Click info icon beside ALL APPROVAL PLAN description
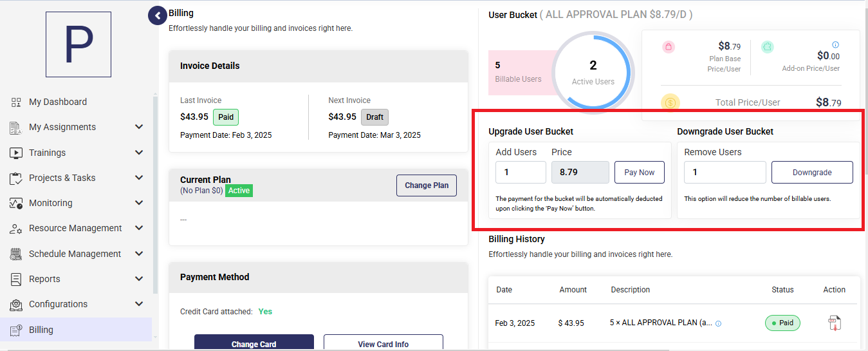The image size is (868, 351). coord(719,323)
